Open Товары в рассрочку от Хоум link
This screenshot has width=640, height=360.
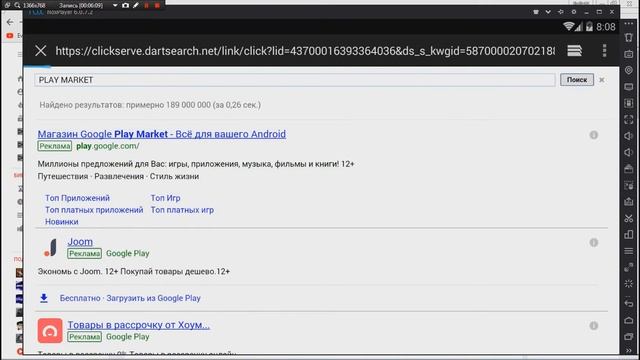click(139, 325)
